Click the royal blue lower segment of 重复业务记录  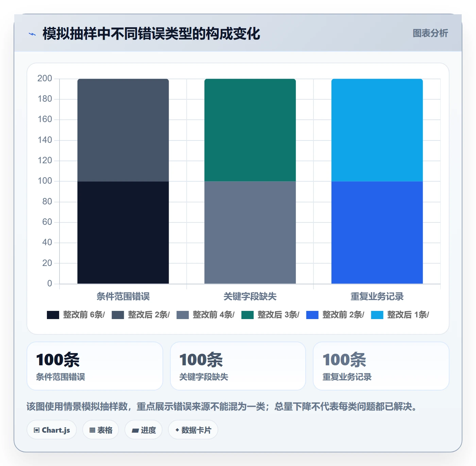pyautogui.click(x=377, y=233)
